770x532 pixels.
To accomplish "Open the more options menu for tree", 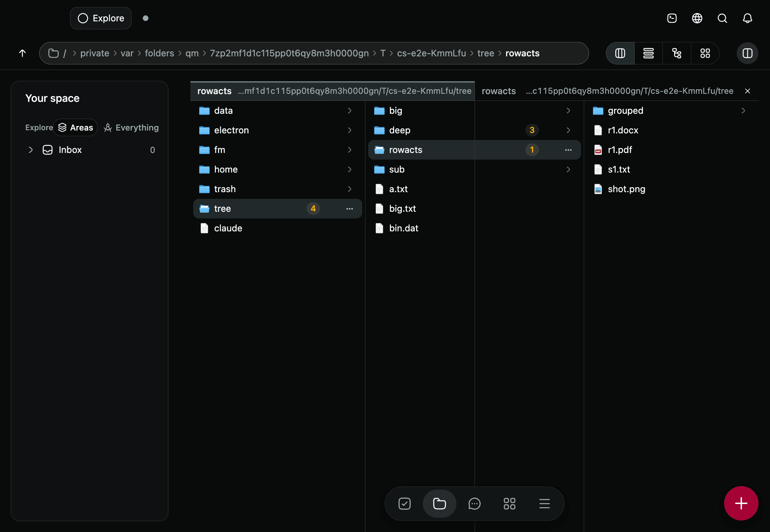I will point(350,209).
